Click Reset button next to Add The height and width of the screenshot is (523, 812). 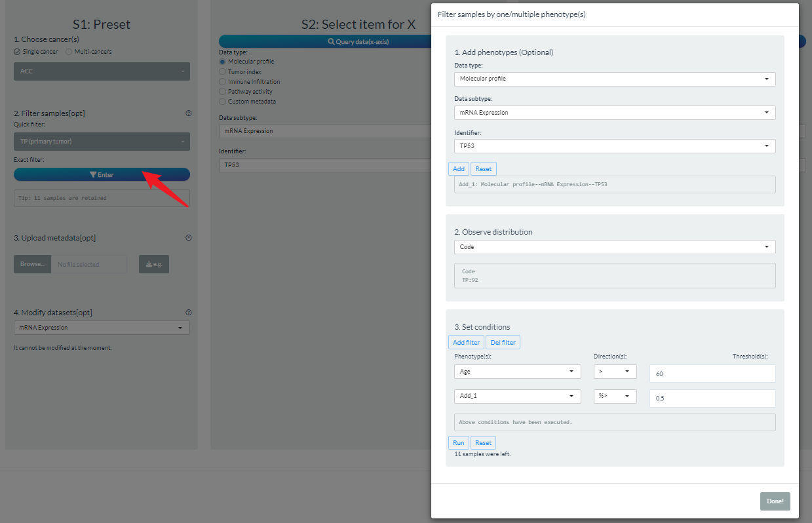point(484,169)
